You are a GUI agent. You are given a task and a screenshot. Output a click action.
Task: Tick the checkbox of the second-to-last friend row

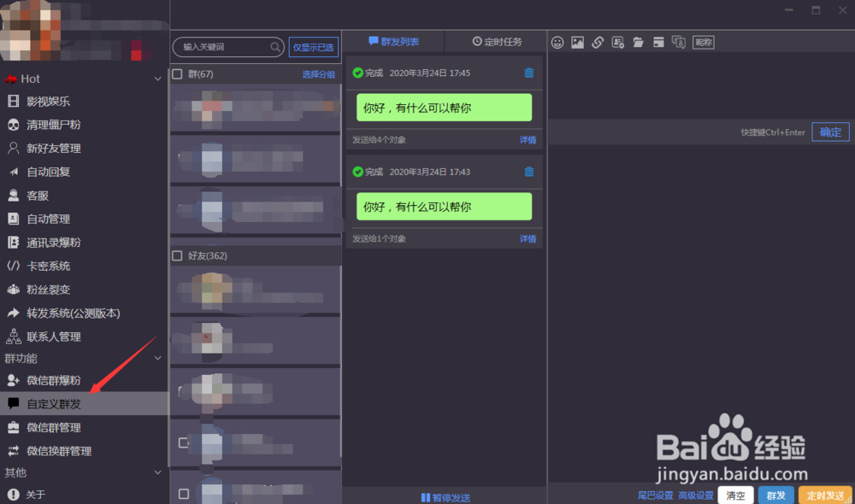[184, 443]
